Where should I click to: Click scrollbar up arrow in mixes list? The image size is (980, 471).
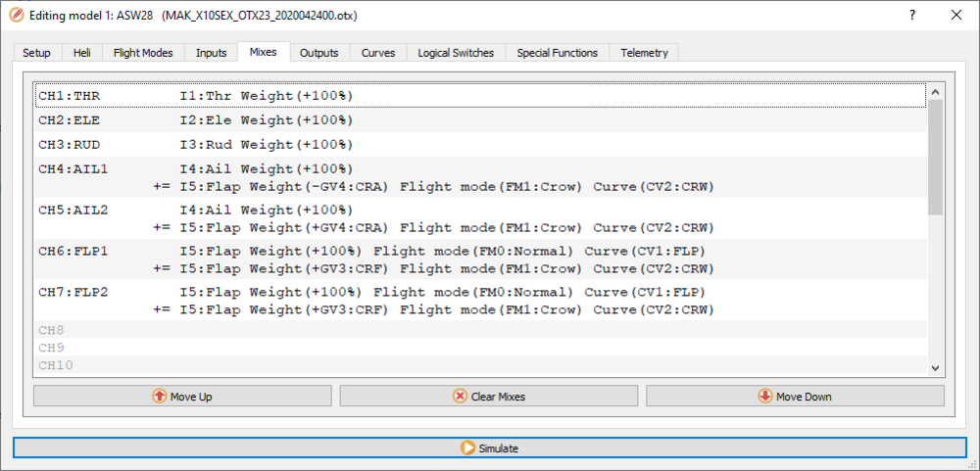[x=936, y=92]
